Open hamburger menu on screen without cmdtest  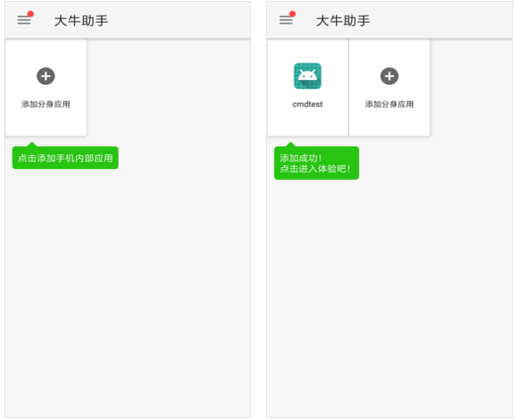coord(24,20)
